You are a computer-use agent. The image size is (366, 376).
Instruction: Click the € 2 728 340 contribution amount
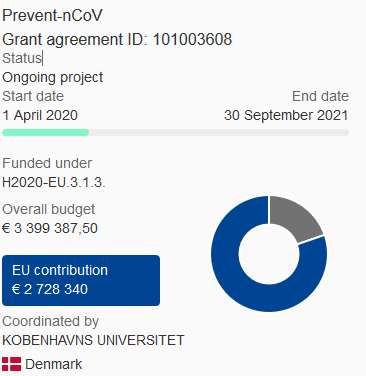[x=50, y=289]
